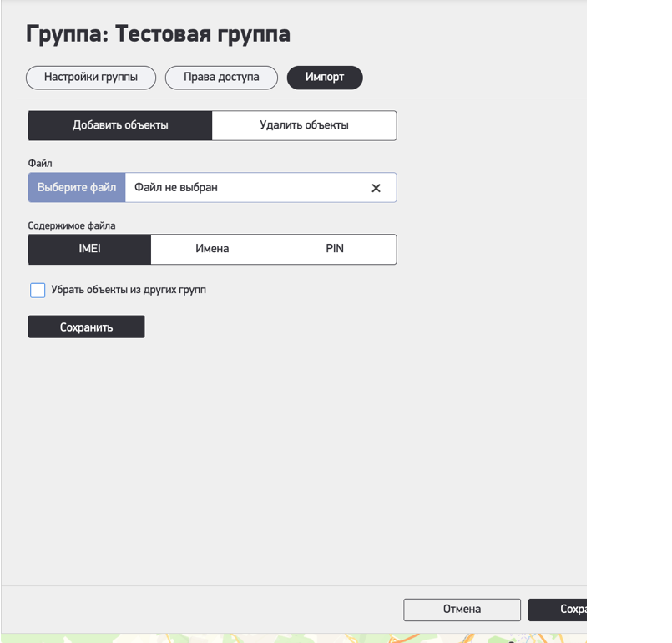Open the Настройки группы tab
The width and height of the screenshot is (672, 643).
91,78
